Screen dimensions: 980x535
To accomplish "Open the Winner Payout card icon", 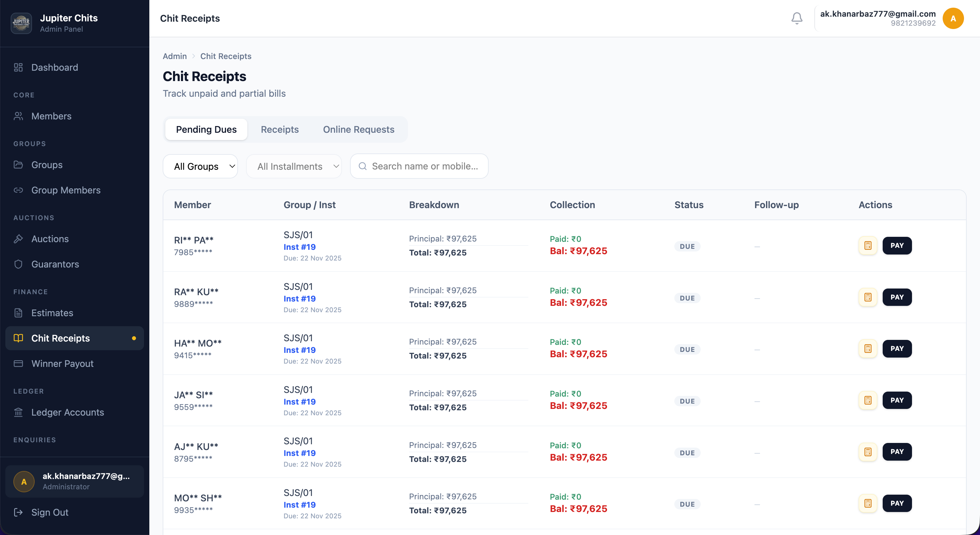I will click(18, 364).
